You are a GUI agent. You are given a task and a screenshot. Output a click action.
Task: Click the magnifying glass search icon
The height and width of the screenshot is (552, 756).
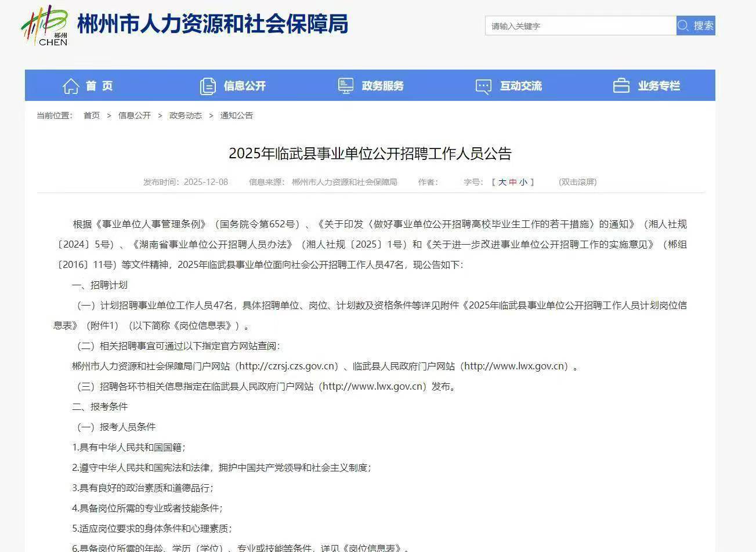coord(683,26)
